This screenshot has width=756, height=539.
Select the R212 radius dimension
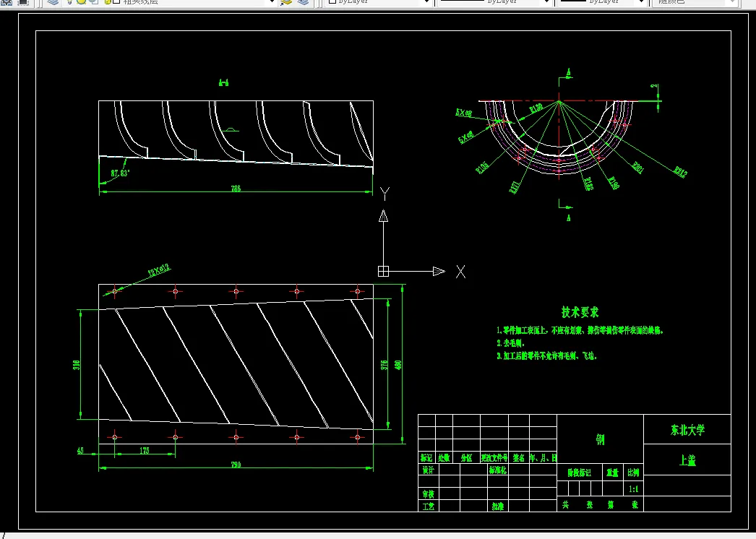[680, 172]
